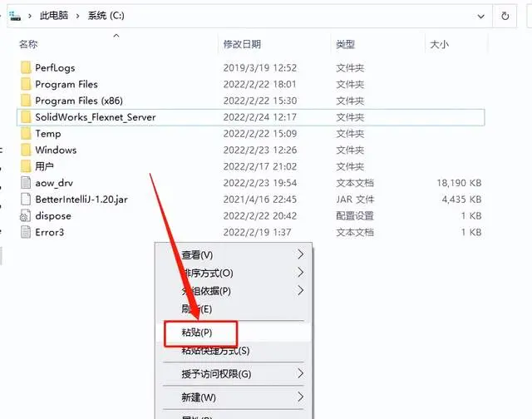Choose 粘贴快捷方式(S) from context menu
The height and width of the screenshot is (419, 532).
(x=234, y=351)
